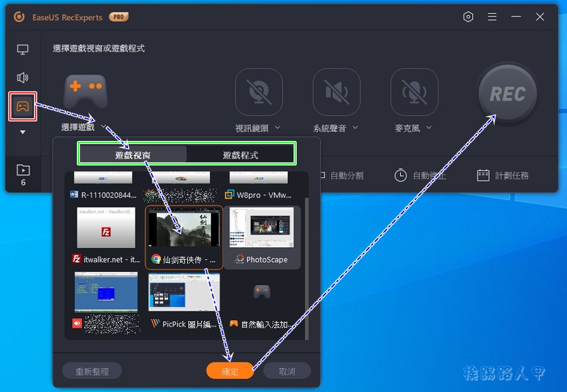
Task: Switch to the 遊戲程式 tab
Action: (x=240, y=155)
